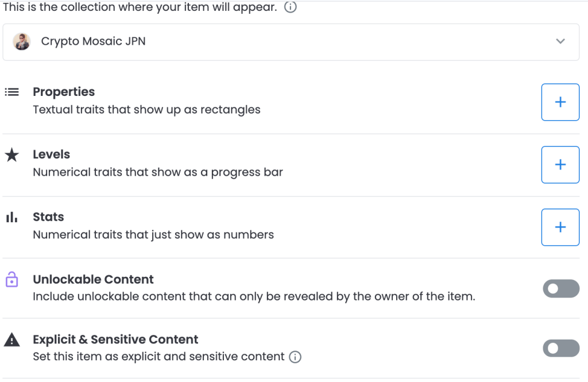The image size is (588, 382).
Task: Add a new property with plus button
Action: pyautogui.click(x=560, y=102)
